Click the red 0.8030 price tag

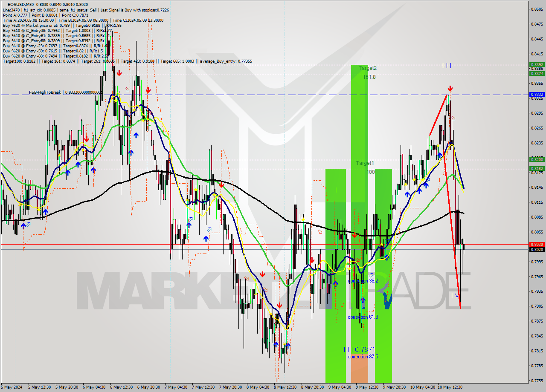pos(536,244)
